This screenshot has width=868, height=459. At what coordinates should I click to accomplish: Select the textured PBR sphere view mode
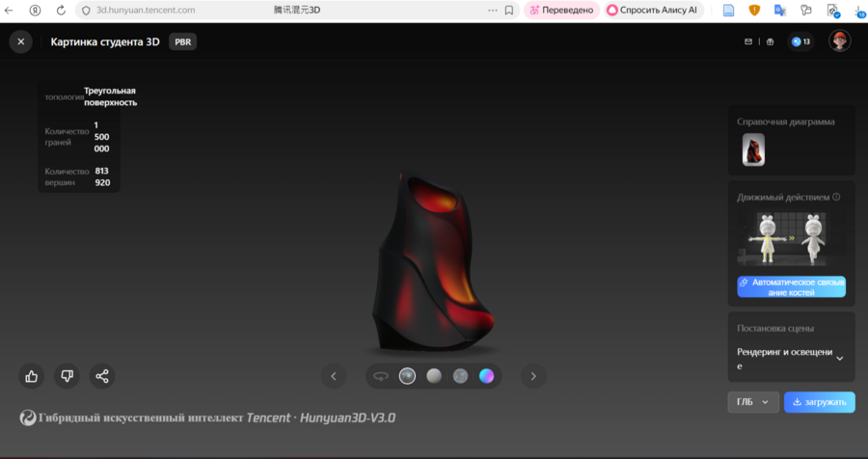click(x=408, y=376)
